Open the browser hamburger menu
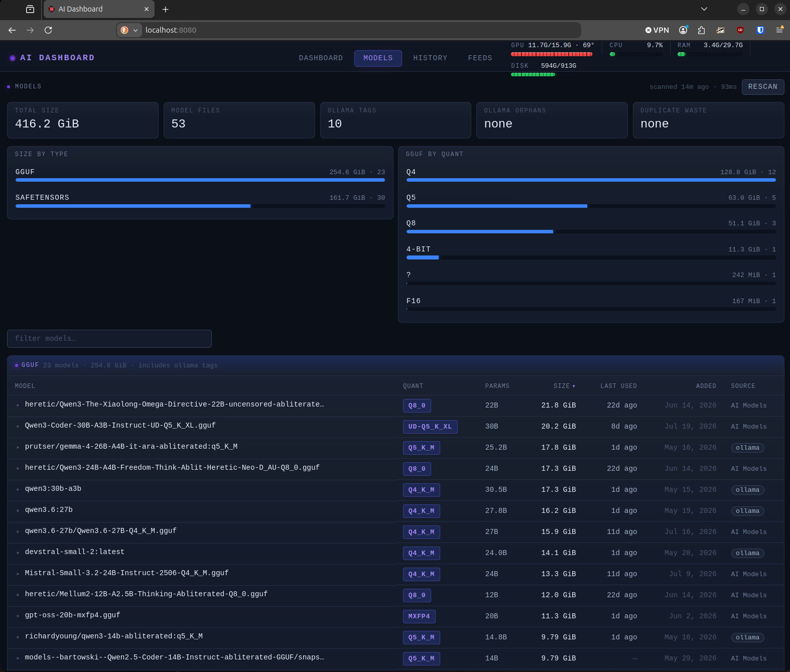 tap(779, 30)
